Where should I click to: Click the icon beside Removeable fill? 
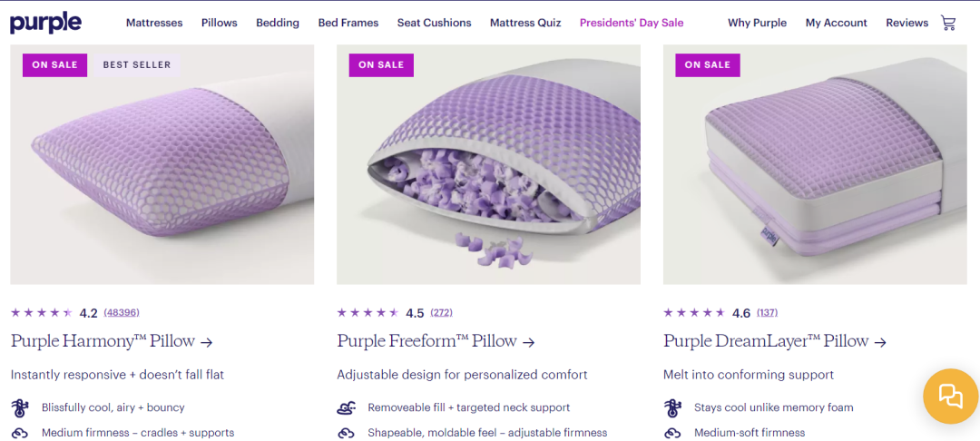pos(346,407)
